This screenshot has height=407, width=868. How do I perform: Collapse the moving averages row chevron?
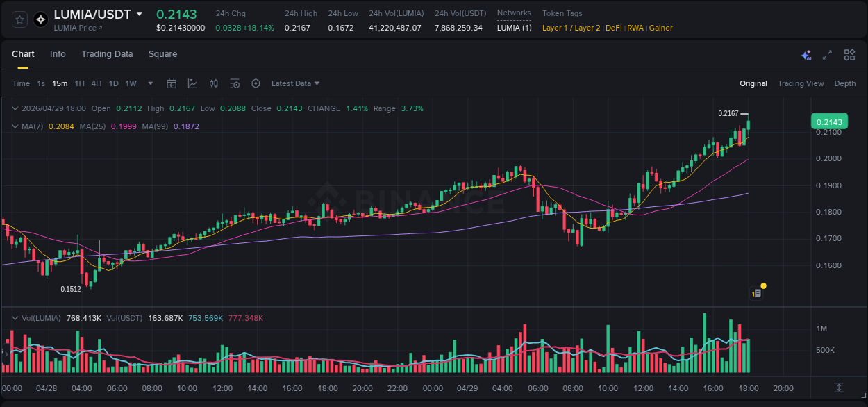pyautogui.click(x=15, y=127)
